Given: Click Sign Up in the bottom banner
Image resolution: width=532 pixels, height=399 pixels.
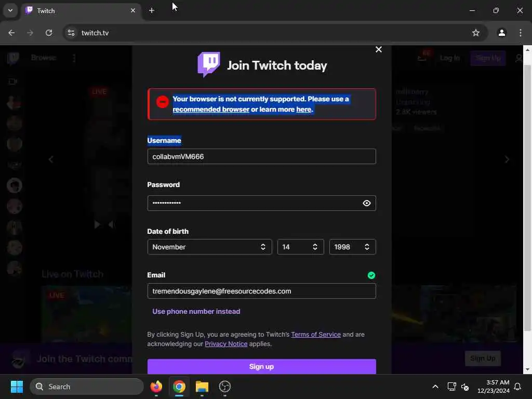Looking at the screenshot, I should coord(483,358).
